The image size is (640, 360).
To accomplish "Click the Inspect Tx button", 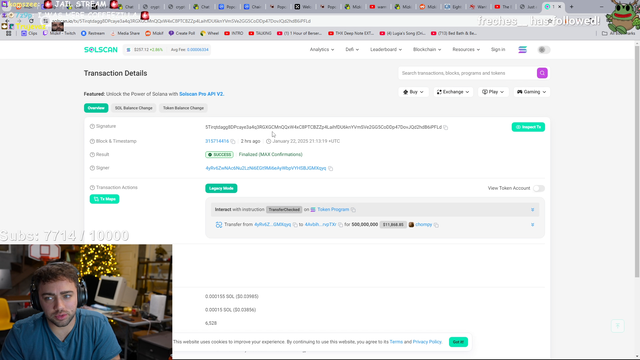I will tap(528, 127).
